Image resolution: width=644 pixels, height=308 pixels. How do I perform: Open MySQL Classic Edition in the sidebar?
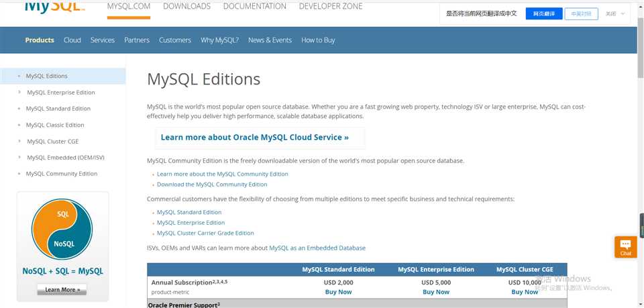(54, 125)
